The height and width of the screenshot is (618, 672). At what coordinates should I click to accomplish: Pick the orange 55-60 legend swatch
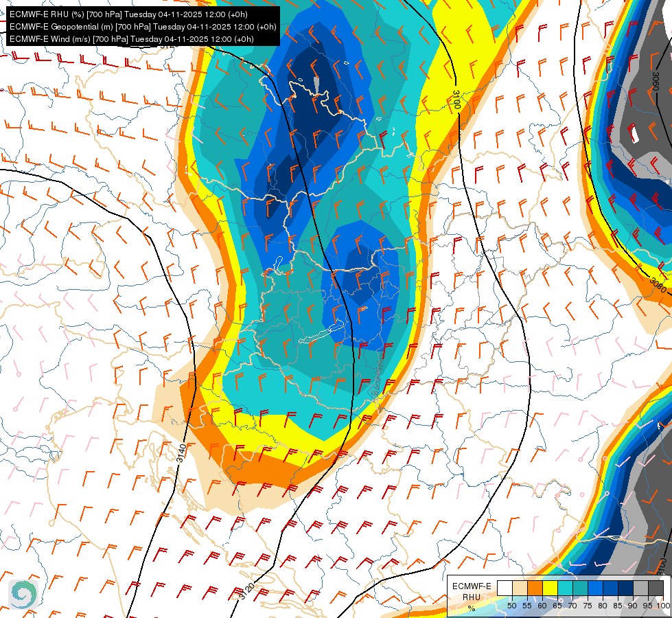click(x=535, y=588)
